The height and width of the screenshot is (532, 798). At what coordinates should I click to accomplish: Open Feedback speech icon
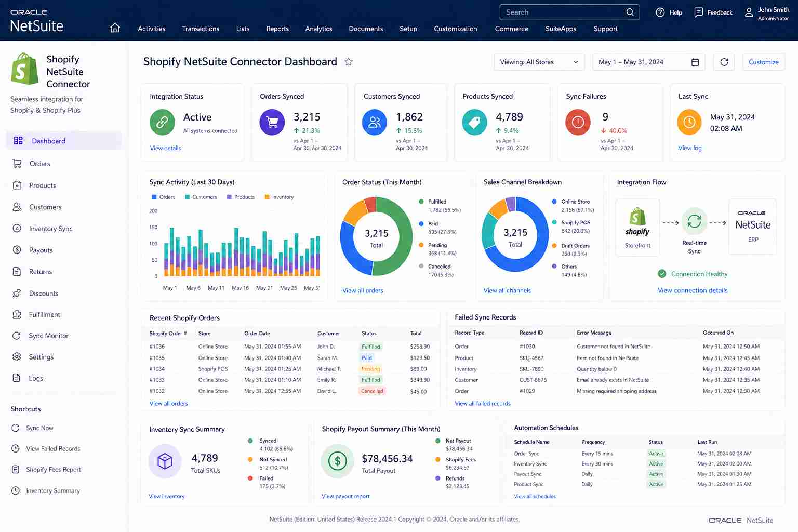(x=699, y=12)
